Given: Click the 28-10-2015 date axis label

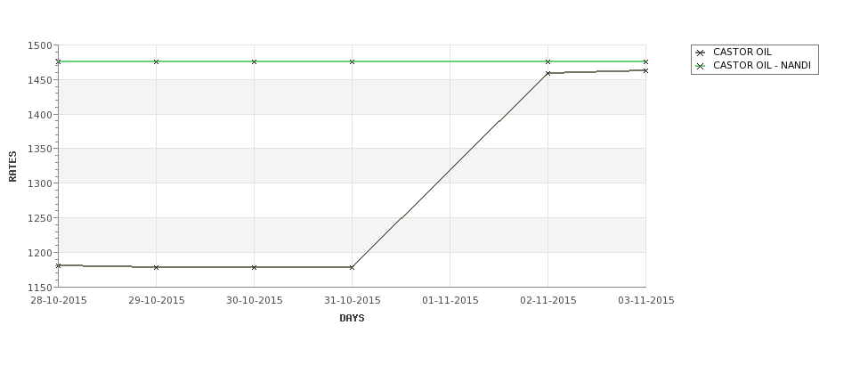Looking at the screenshot, I should click(x=59, y=301).
